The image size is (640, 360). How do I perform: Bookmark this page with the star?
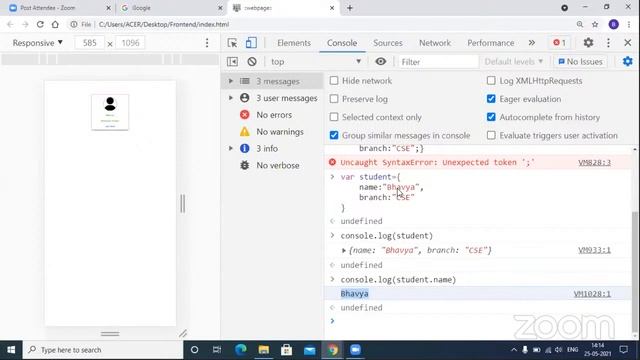click(x=595, y=24)
